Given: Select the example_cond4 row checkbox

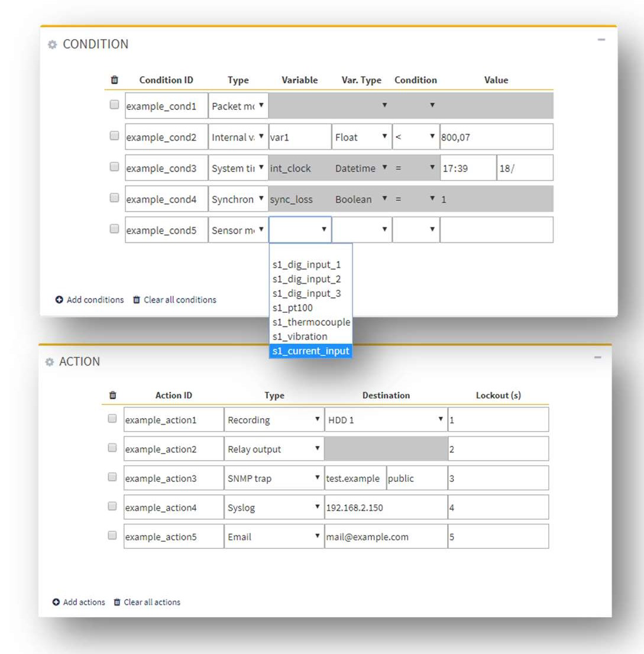Looking at the screenshot, I should (115, 198).
